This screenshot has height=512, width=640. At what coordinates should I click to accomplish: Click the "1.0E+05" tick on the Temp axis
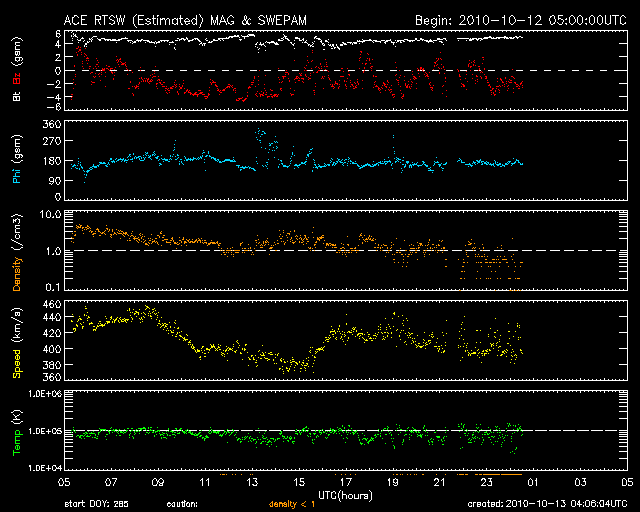click(x=45, y=431)
